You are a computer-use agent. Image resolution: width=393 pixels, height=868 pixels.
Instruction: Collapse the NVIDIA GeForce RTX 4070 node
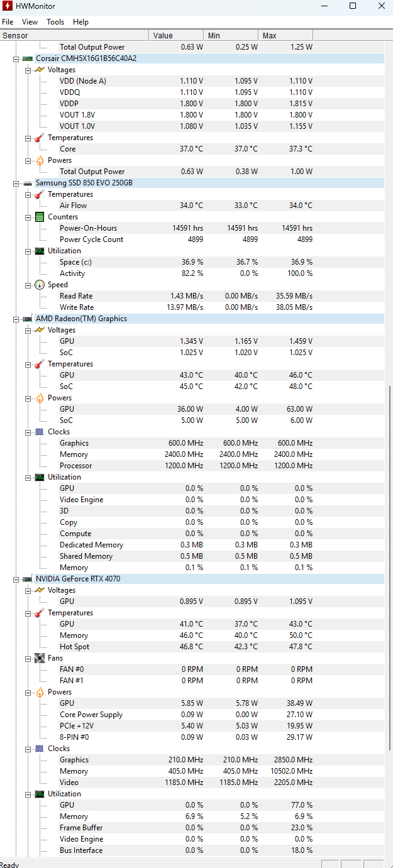pyautogui.click(x=16, y=579)
